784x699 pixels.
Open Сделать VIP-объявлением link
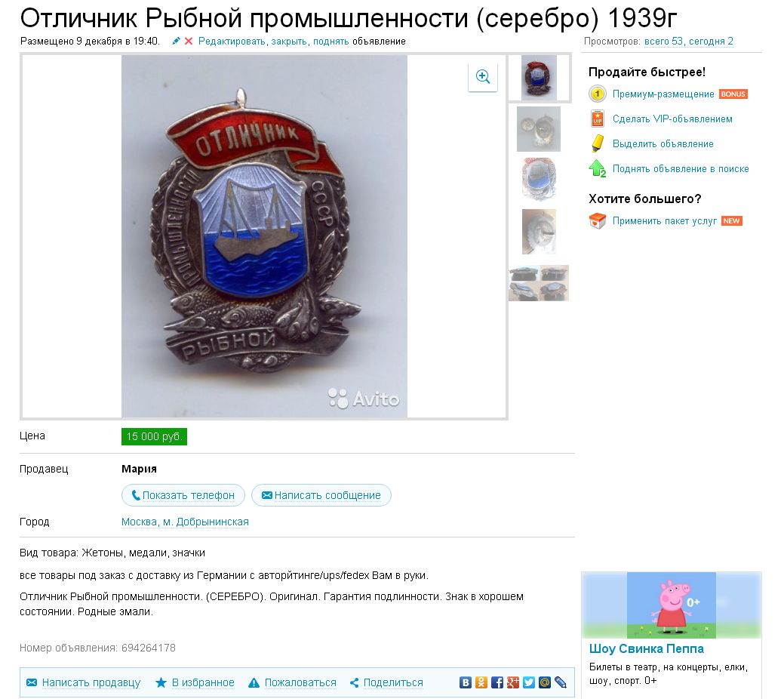point(672,119)
